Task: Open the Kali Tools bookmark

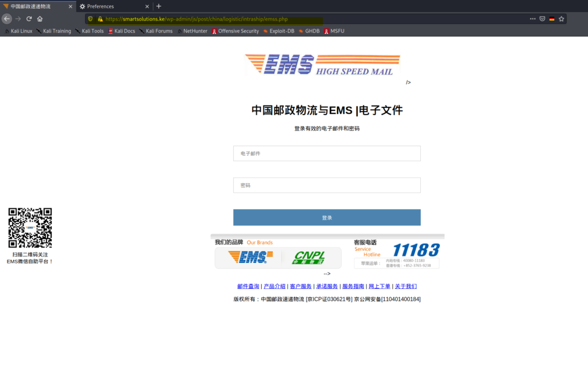Action: point(89,31)
